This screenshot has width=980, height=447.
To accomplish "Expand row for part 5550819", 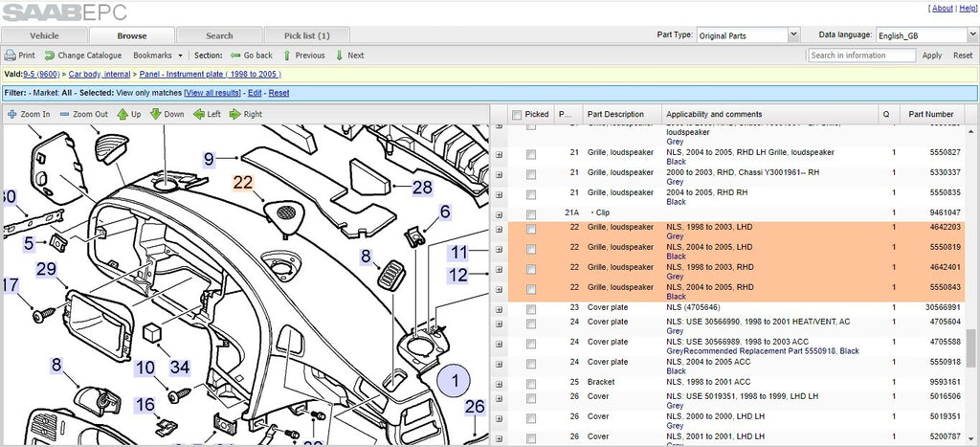I will 499,250.
